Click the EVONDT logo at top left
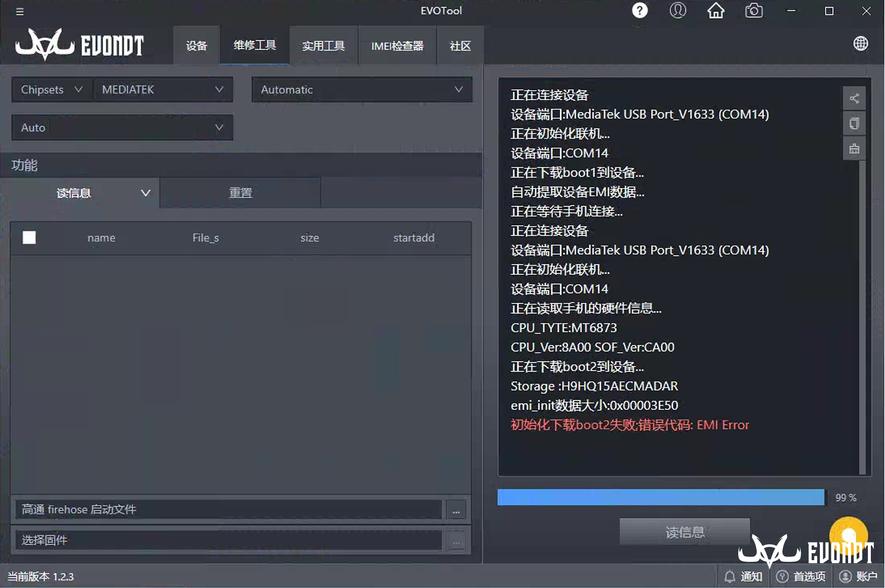885x588 pixels. click(x=79, y=45)
